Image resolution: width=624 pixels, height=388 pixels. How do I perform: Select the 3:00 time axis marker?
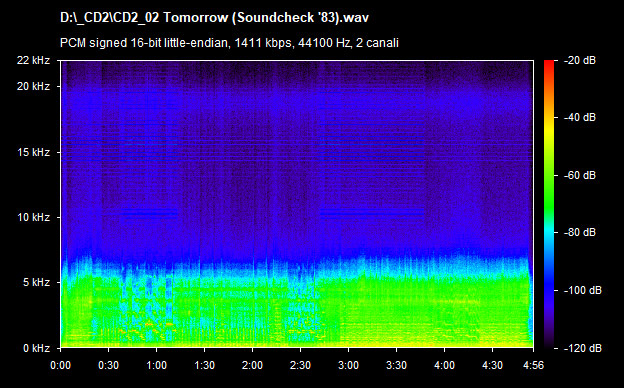[348, 365]
